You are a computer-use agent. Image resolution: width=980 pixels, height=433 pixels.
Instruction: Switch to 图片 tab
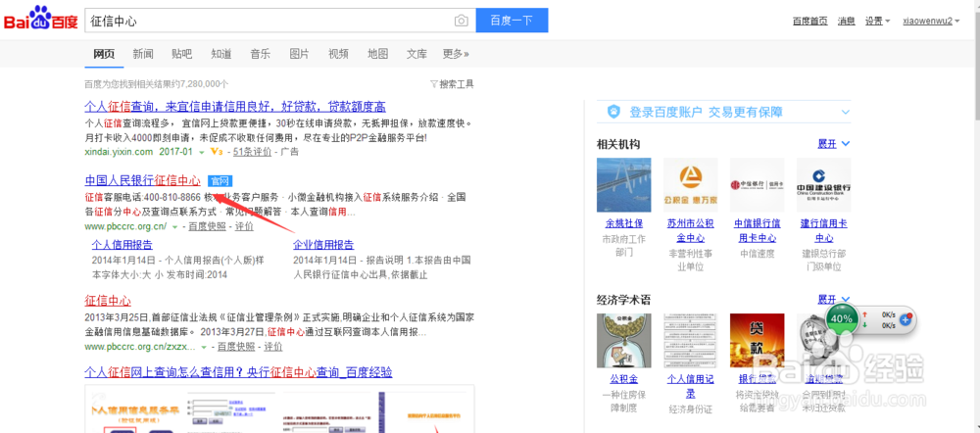[299, 54]
